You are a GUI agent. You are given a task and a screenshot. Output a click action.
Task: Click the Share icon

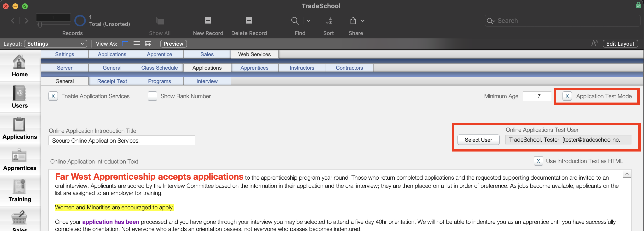(x=353, y=20)
